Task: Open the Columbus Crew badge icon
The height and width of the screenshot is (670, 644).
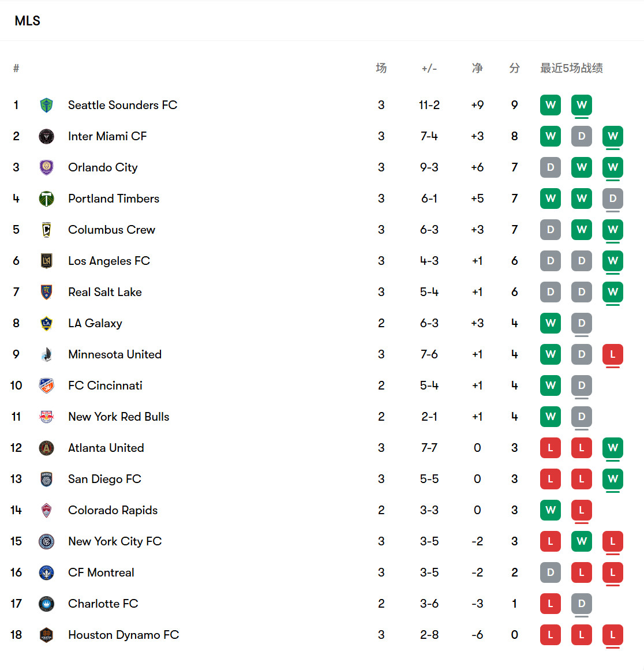Action: [46, 230]
